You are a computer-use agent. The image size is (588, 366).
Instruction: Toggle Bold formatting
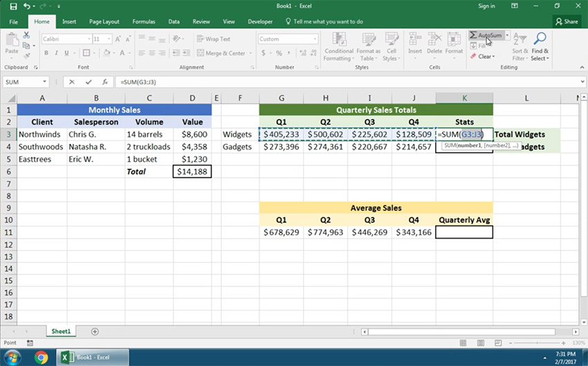pyautogui.click(x=46, y=53)
